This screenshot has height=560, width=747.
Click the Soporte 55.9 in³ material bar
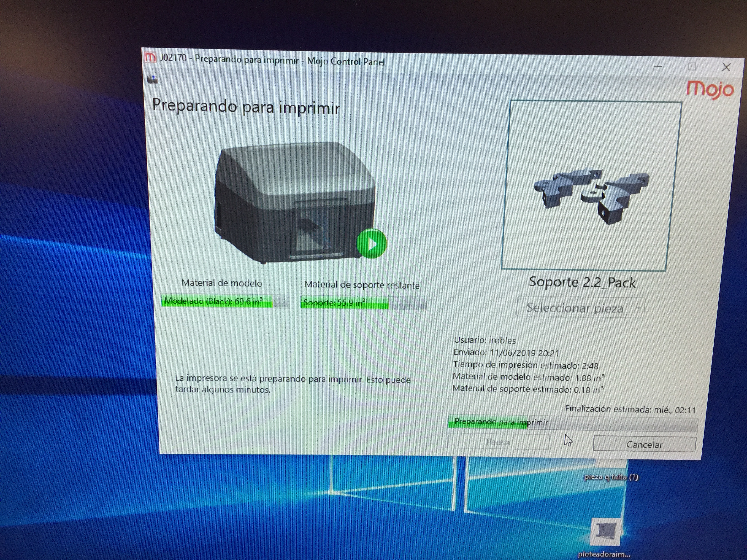[363, 303]
